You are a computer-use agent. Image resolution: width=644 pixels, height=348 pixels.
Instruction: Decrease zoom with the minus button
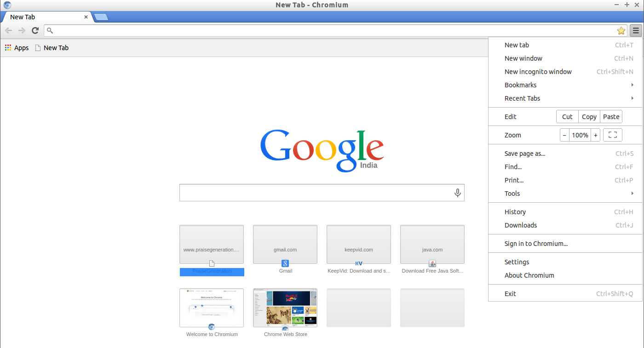(x=564, y=135)
